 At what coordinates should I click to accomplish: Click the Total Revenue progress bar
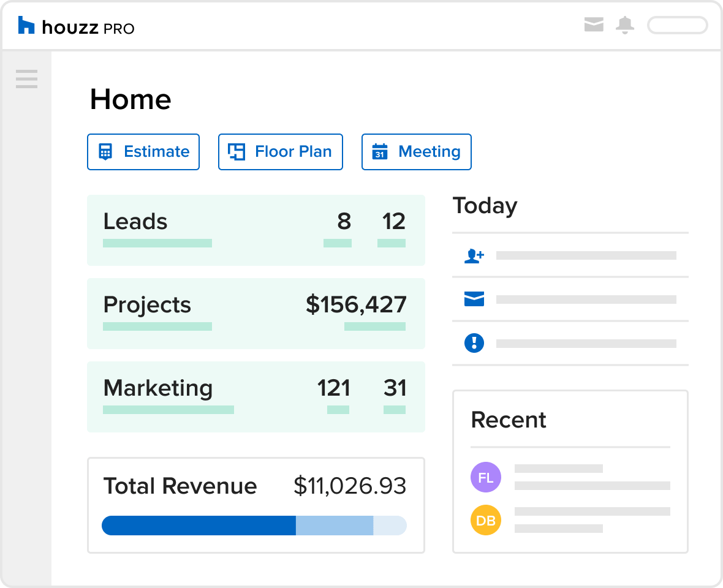254,526
